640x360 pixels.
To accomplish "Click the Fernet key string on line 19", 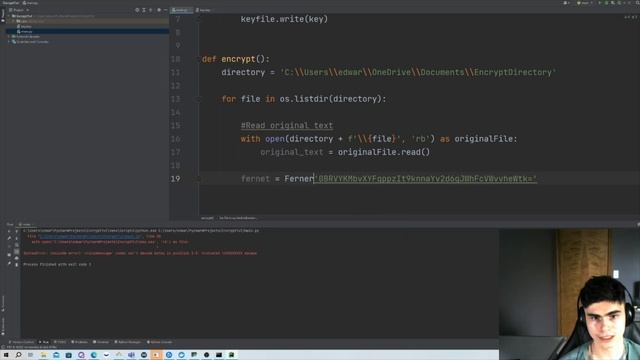I will click(426, 179).
